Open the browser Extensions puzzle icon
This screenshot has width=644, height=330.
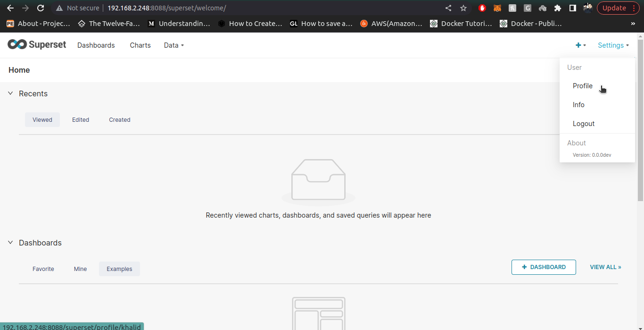(558, 8)
